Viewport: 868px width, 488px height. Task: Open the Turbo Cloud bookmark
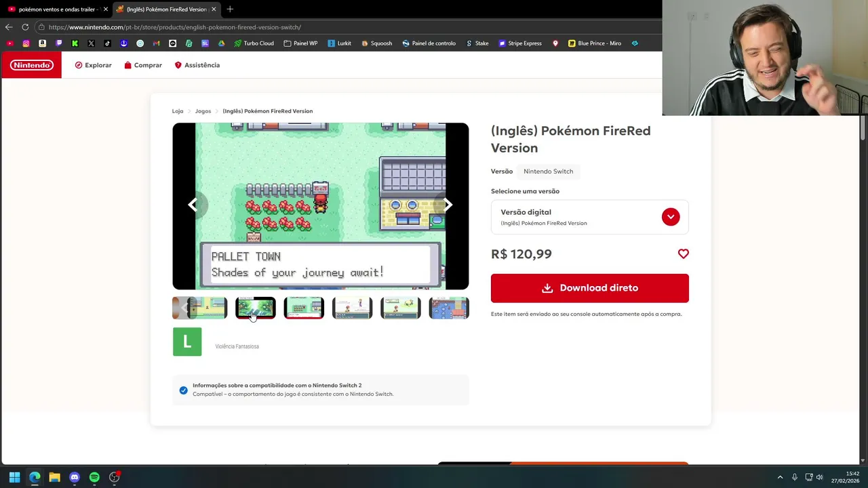tap(254, 43)
